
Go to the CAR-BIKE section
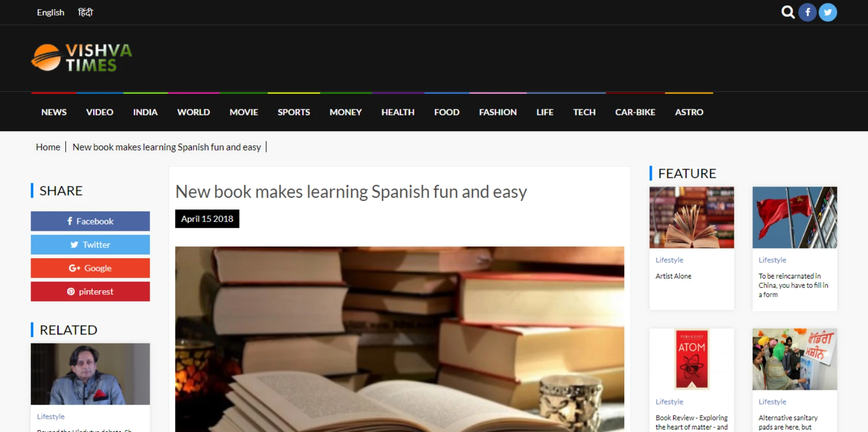pyautogui.click(x=635, y=112)
